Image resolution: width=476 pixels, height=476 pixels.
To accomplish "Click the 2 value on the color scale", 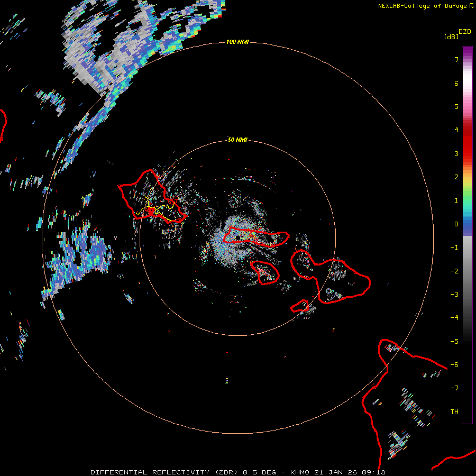I will (456, 177).
